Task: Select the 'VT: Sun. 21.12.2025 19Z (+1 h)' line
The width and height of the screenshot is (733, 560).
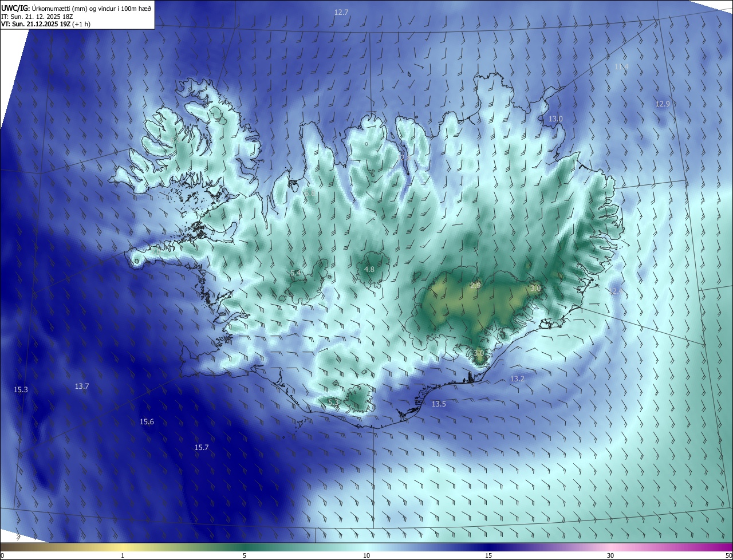Action: (x=46, y=24)
